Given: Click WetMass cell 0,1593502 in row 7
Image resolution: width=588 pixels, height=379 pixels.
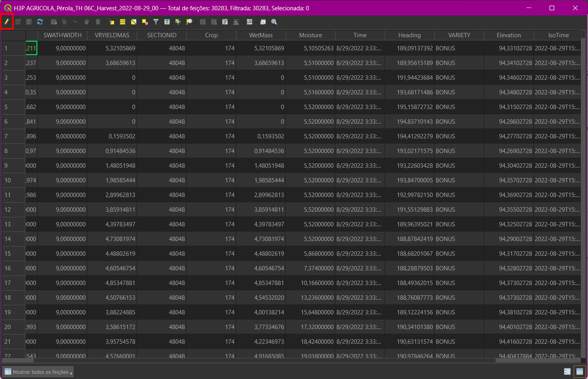Looking at the screenshot, I should point(261,136).
